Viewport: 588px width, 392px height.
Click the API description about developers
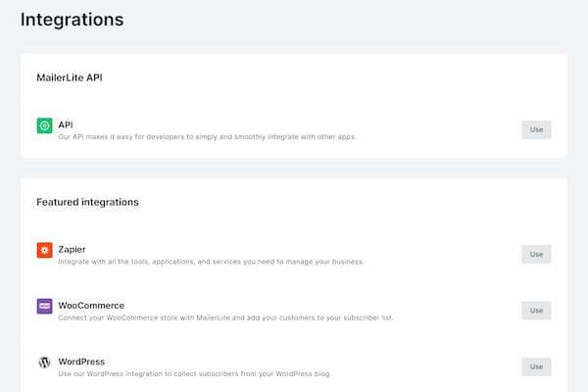[x=207, y=136]
